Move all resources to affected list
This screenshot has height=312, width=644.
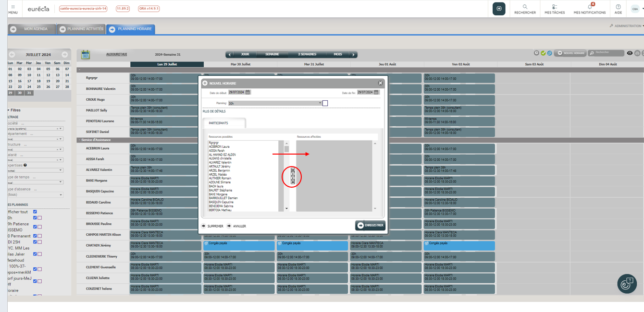click(293, 170)
